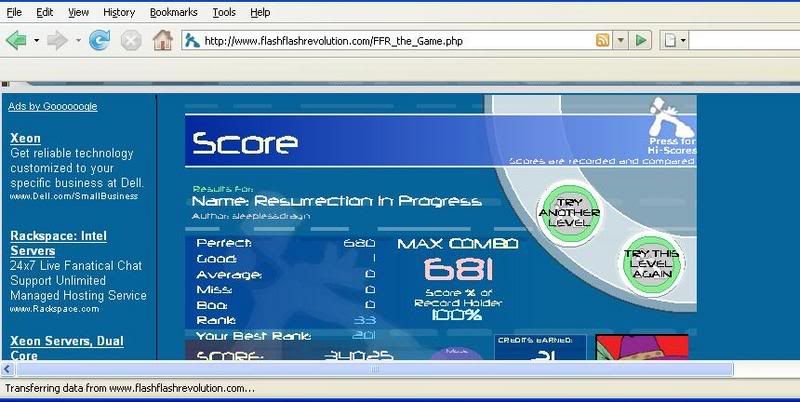Click the Your Best Rank value 201
Viewport: 800px width, 402px height.
point(364,335)
